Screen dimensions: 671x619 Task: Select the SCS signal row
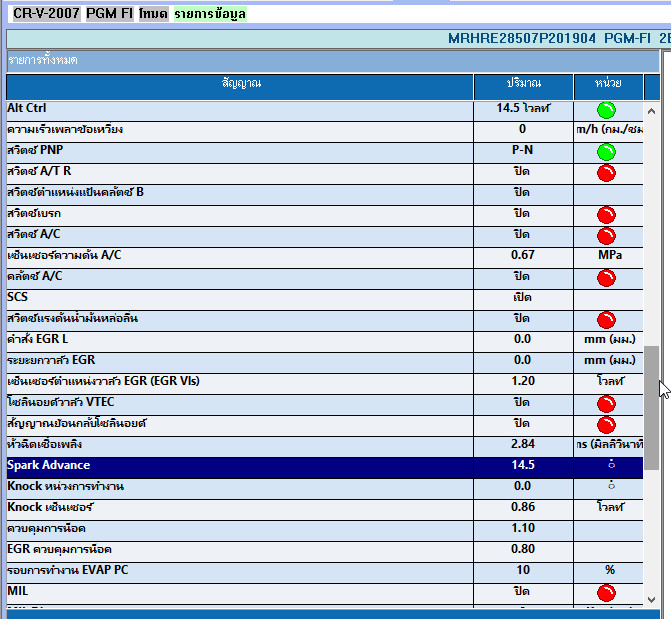(325, 299)
